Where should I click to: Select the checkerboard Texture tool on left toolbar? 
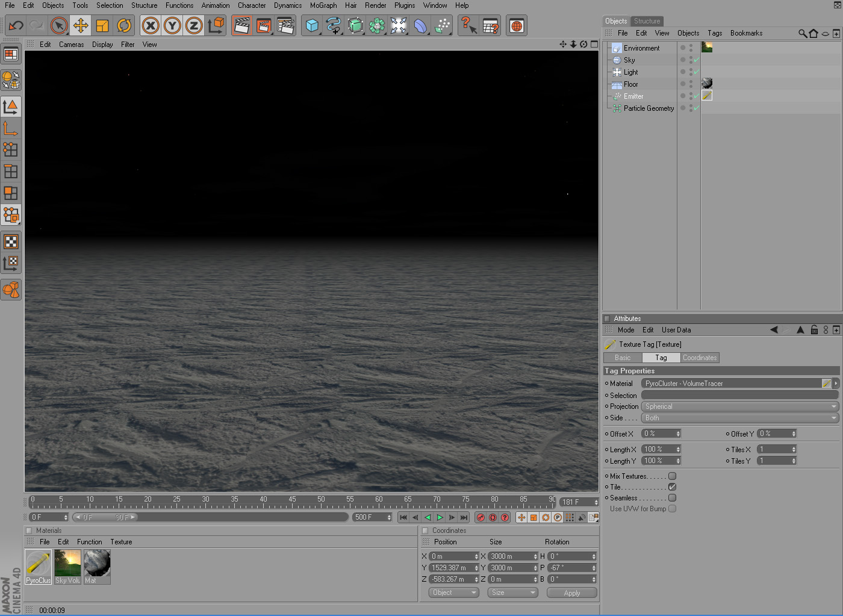tap(11, 241)
